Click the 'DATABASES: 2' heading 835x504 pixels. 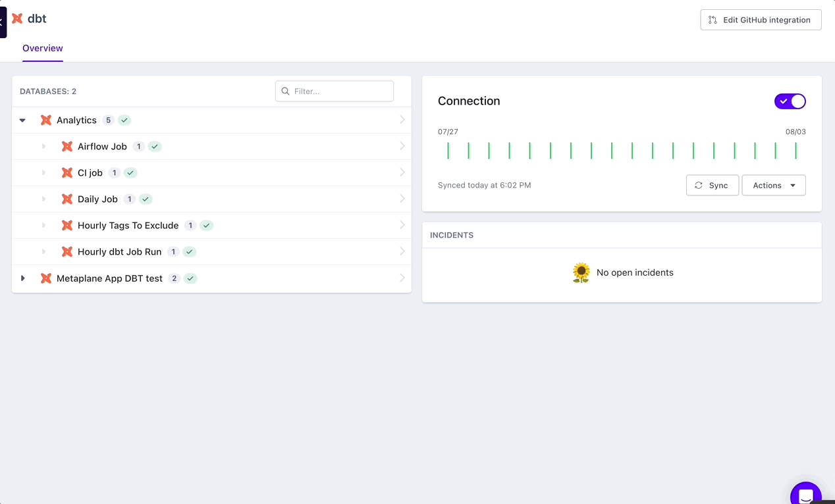coord(48,91)
